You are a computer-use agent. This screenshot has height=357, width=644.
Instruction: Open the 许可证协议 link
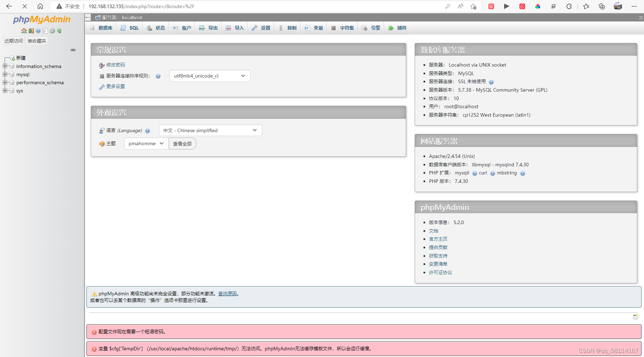click(440, 272)
